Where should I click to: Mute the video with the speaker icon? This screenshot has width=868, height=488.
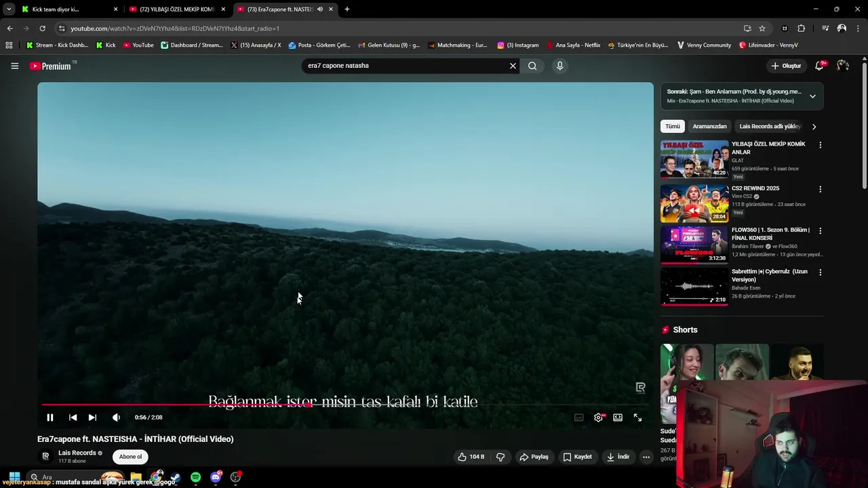pos(116,418)
